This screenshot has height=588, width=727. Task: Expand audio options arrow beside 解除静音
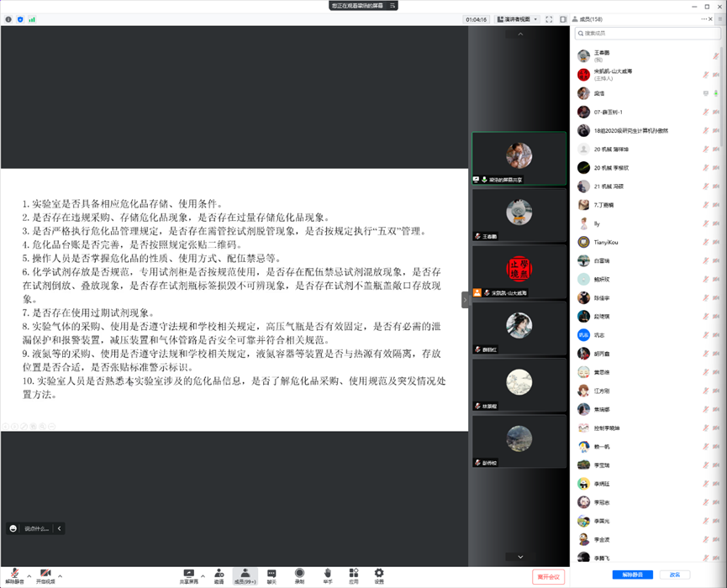click(29, 576)
